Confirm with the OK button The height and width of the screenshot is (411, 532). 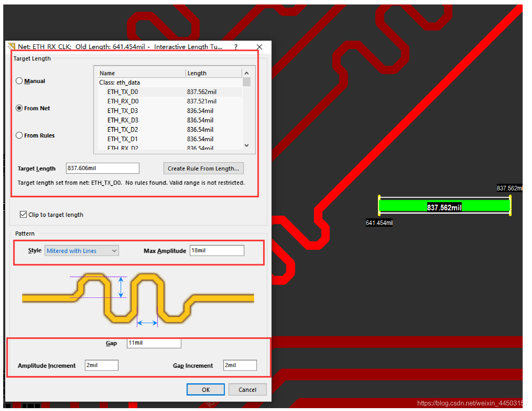[x=205, y=389]
